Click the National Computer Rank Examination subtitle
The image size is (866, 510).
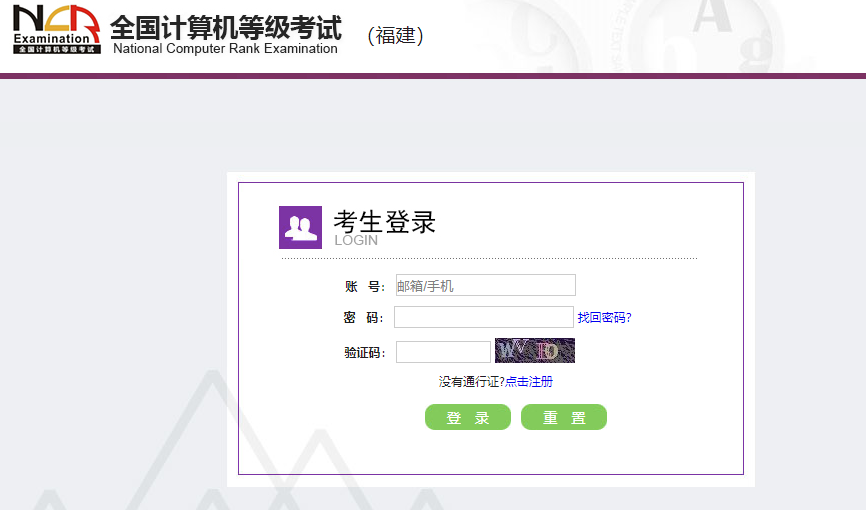225,49
